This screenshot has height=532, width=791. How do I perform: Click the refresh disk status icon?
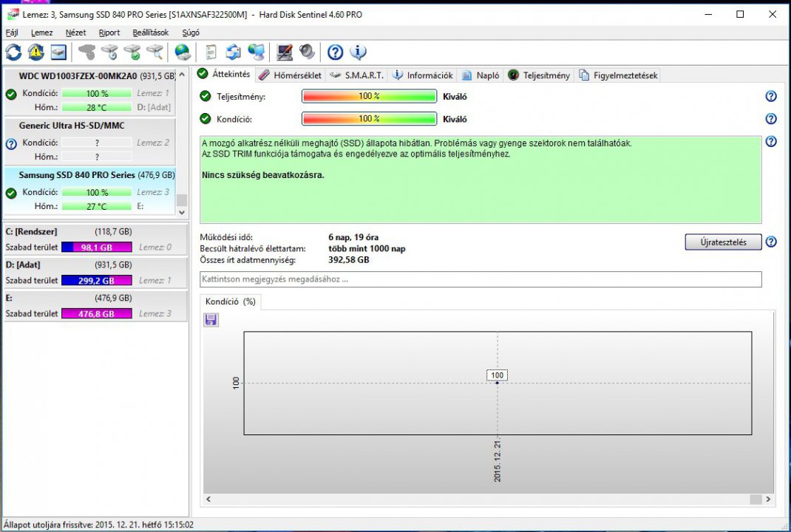(x=13, y=52)
